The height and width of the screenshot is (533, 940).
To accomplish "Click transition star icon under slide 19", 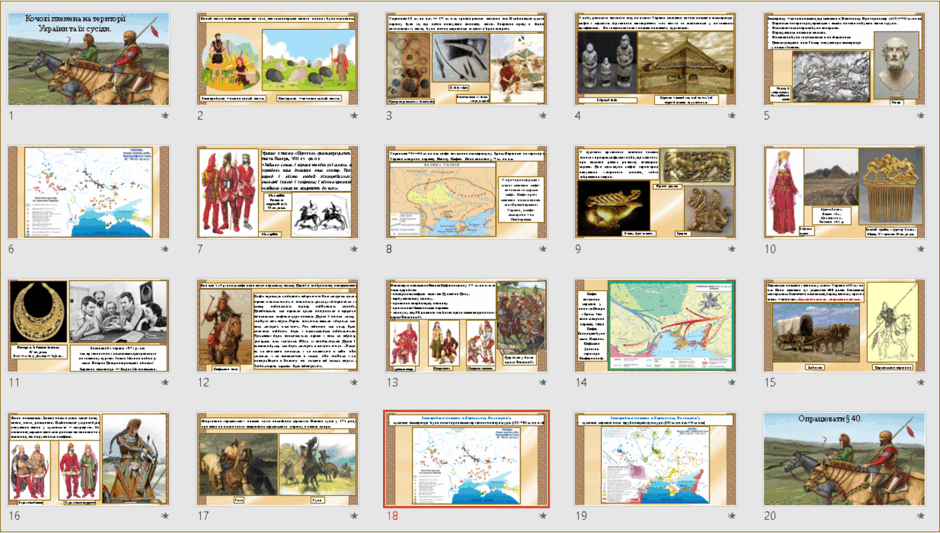I will 731,516.
